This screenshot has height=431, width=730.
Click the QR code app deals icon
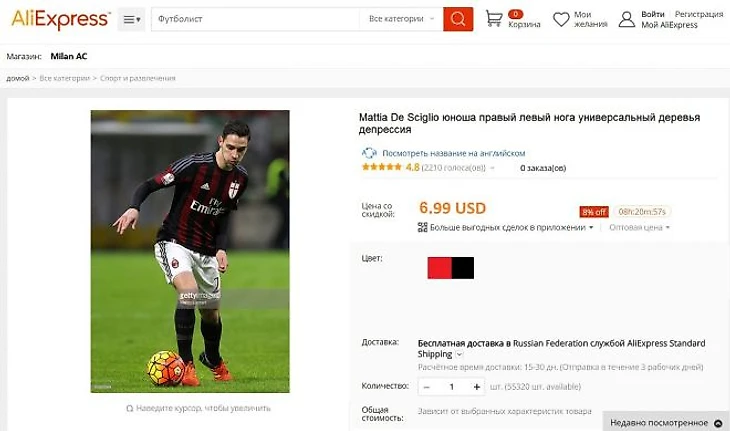click(x=422, y=227)
